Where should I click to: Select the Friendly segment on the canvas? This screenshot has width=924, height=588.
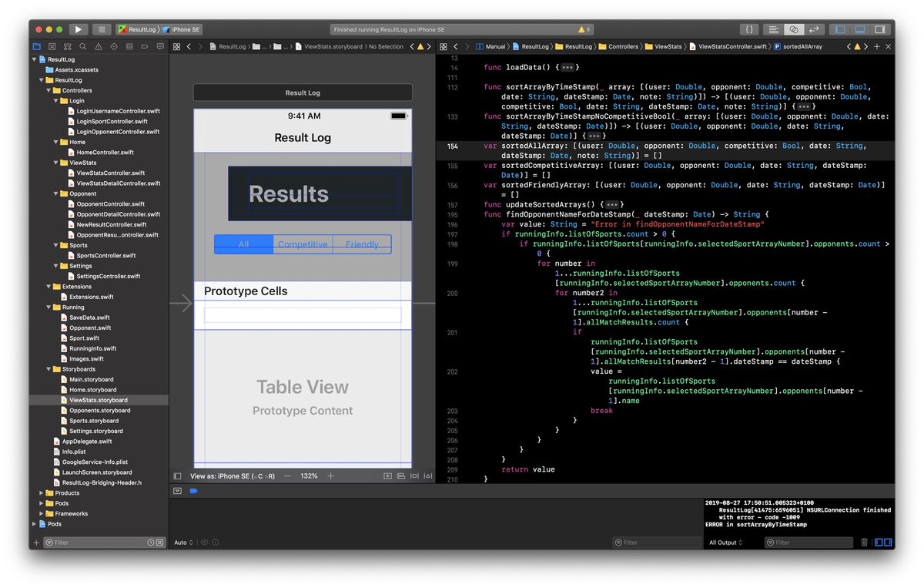tap(362, 244)
